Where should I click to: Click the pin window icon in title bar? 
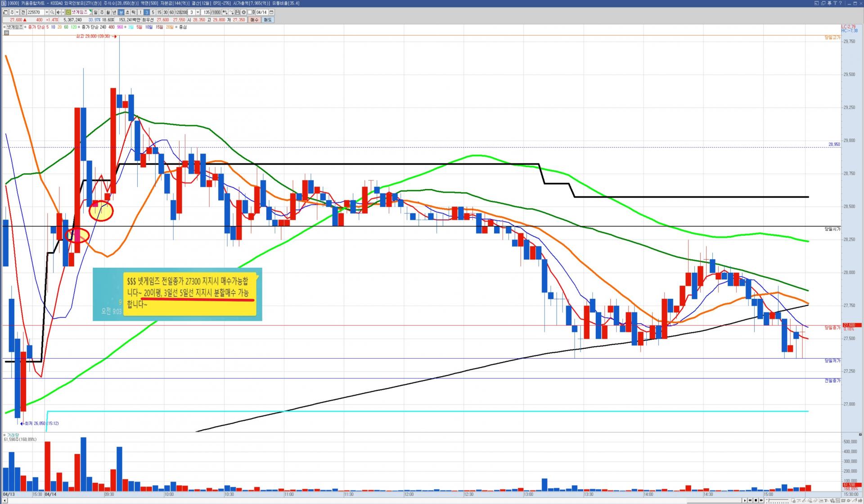829,3
